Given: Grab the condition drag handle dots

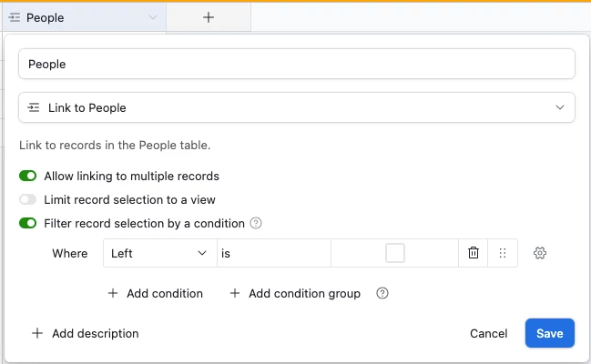Looking at the screenshot, I should click(503, 253).
